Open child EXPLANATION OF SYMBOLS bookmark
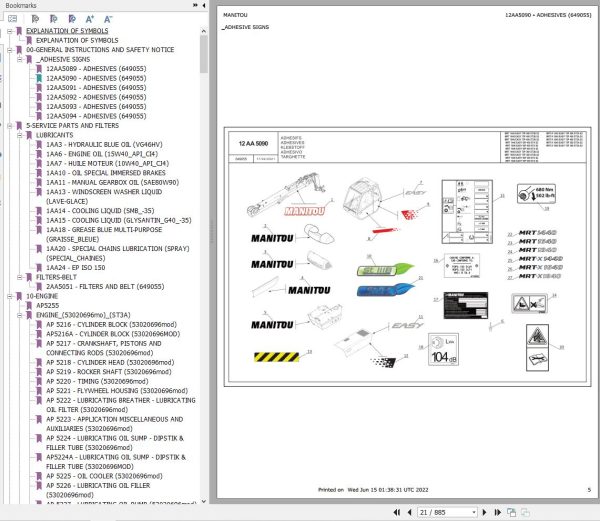Screen dimensions: 600x521 77,40
